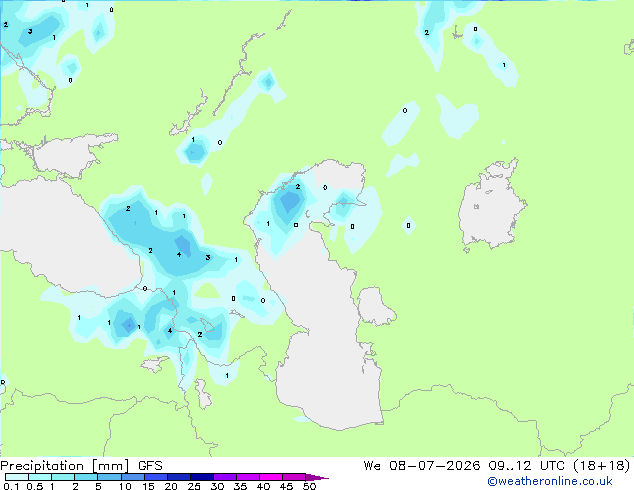Select the 0.1–0.5 mm legend color swatch
The height and width of the screenshot is (490, 634).
coord(17,477)
